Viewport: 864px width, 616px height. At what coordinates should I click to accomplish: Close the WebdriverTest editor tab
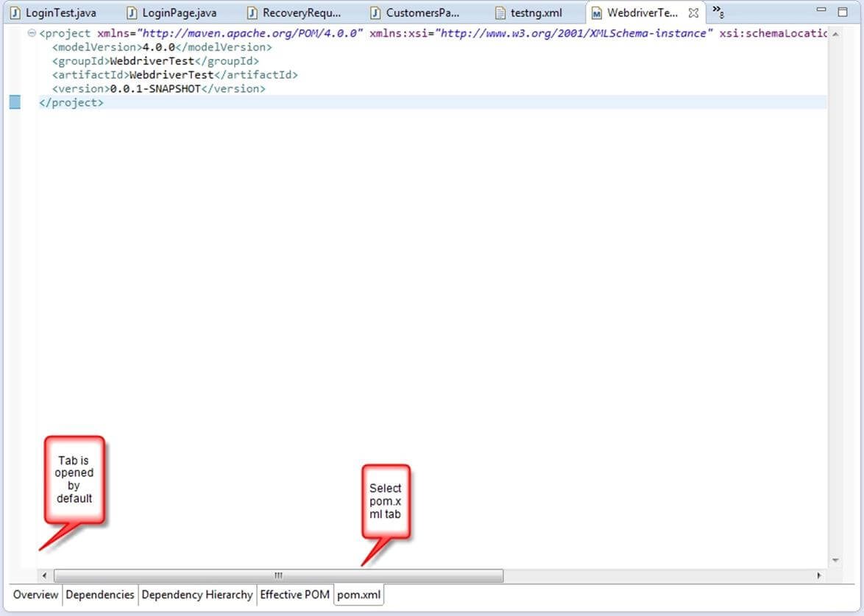(693, 13)
